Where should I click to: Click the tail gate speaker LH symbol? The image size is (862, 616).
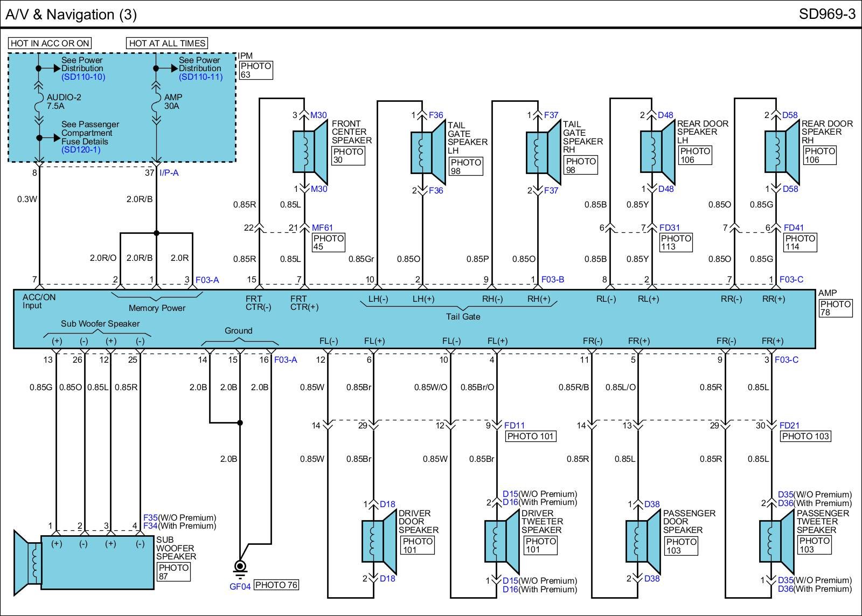[x=428, y=153]
